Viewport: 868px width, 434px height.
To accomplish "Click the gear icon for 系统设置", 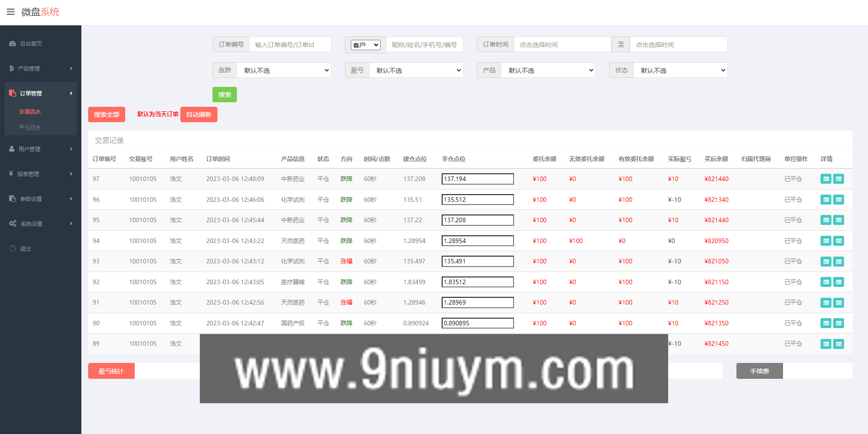I will (x=12, y=223).
